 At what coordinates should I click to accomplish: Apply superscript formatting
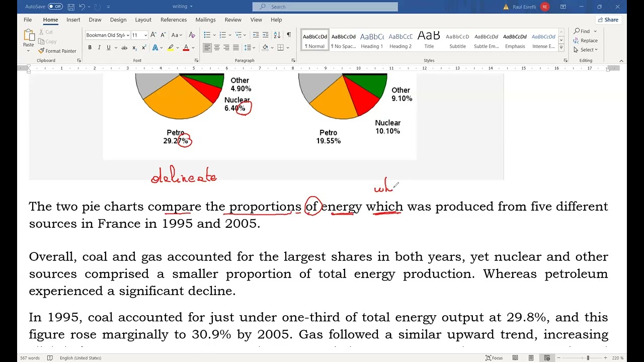click(144, 47)
